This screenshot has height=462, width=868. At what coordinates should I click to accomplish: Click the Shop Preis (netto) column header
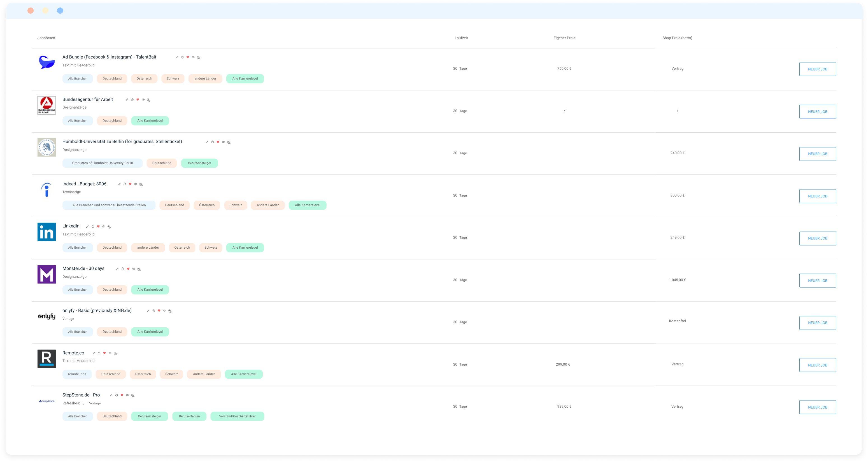[x=677, y=38]
